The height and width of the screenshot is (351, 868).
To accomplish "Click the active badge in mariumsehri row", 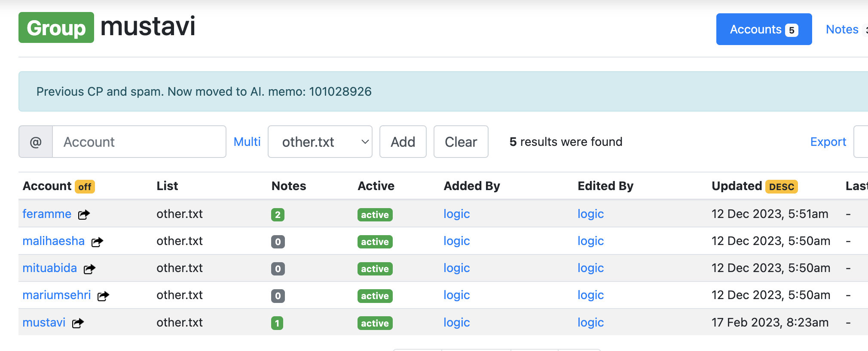I will [x=375, y=296].
